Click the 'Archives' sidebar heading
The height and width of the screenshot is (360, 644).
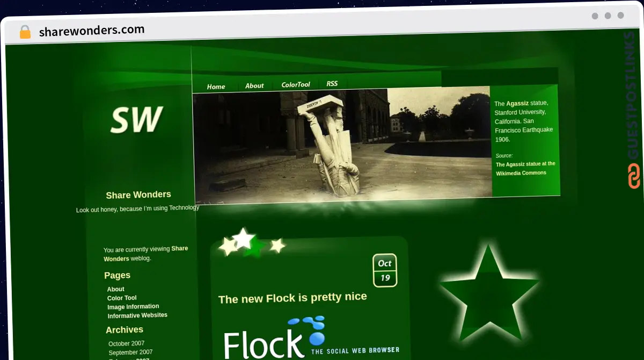125,330
